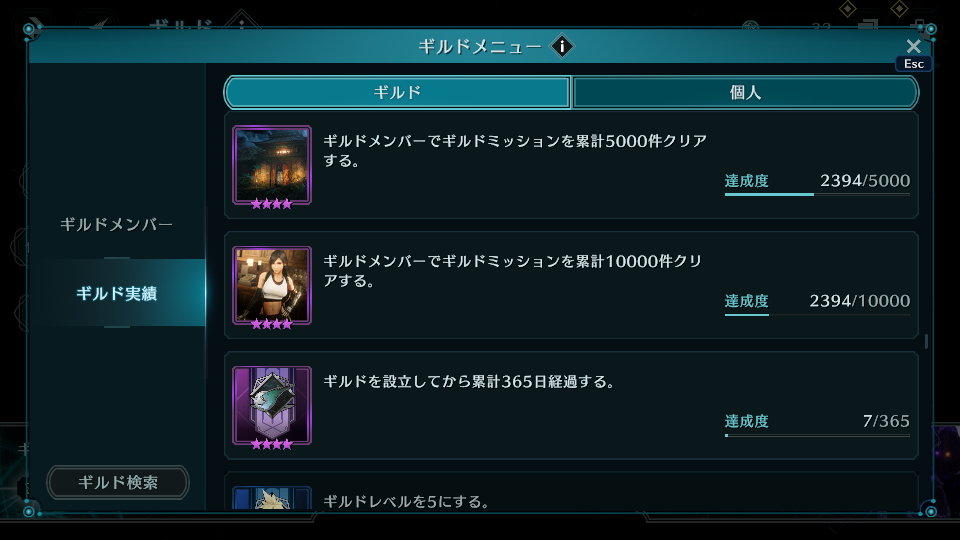Click the 2394/5000 progress bar
Image resolution: width=960 pixels, height=540 pixels.
pos(817,194)
